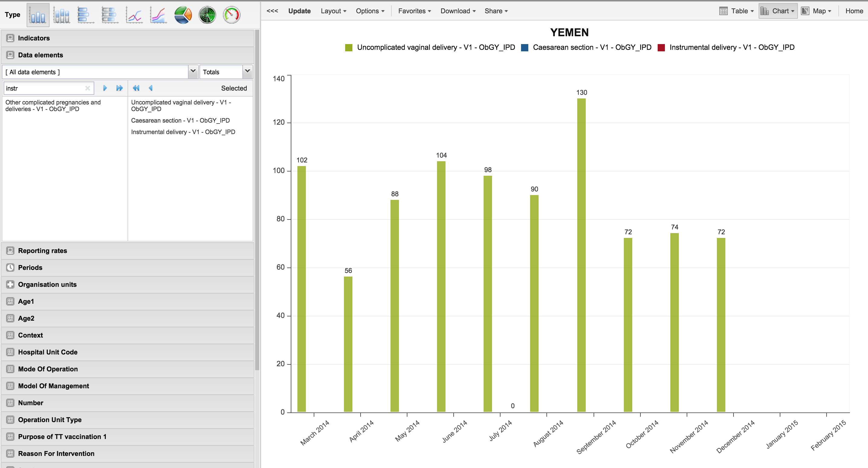Expand the Organisation units panel
Image resolution: width=868 pixels, height=468 pixels.
47,284
